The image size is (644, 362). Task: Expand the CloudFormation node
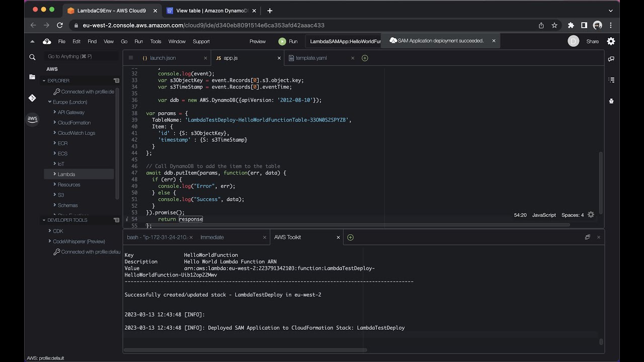pos(54,123)
